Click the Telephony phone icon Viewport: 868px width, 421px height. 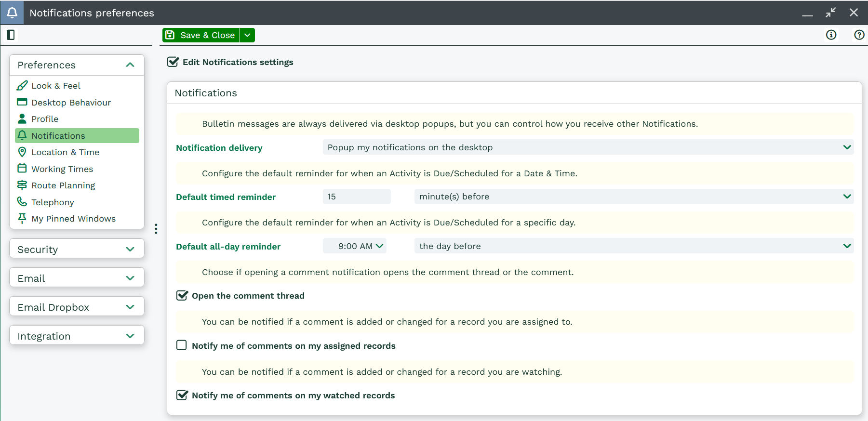click(22, 202)
